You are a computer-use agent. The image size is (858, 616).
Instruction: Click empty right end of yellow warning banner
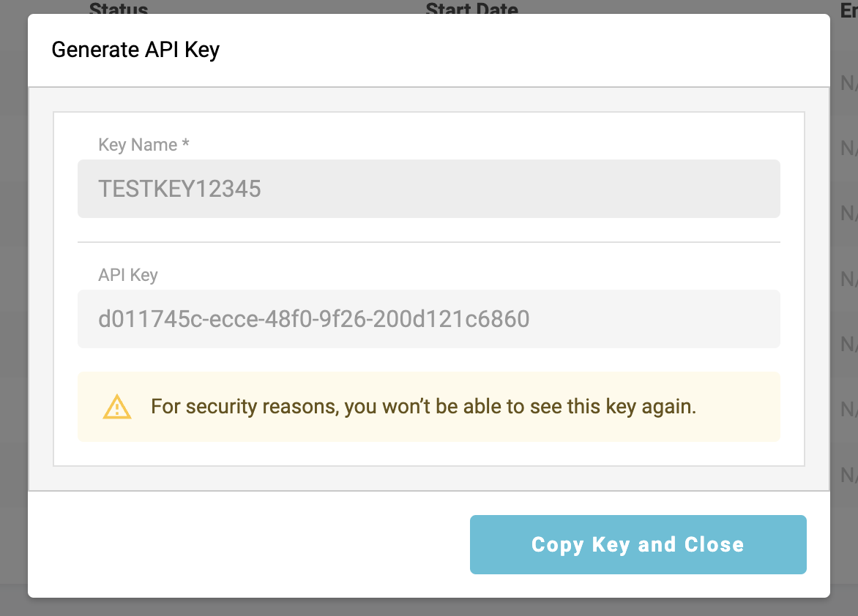pos(739,407)
